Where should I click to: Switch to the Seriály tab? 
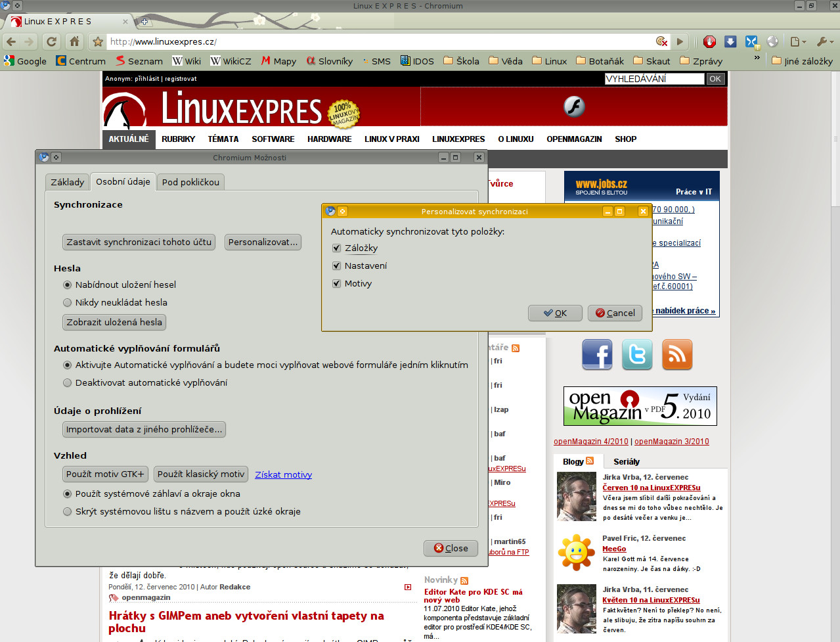click(627, 462)
